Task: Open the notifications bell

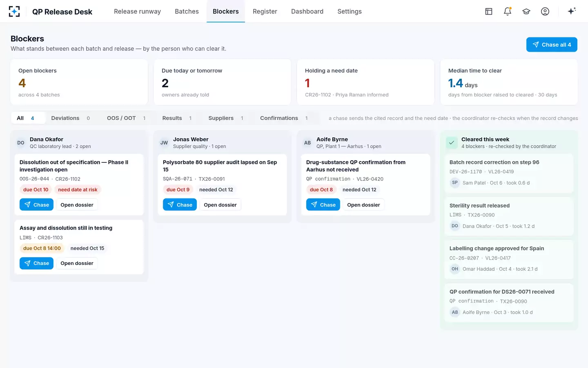Action: coord(508,11)
